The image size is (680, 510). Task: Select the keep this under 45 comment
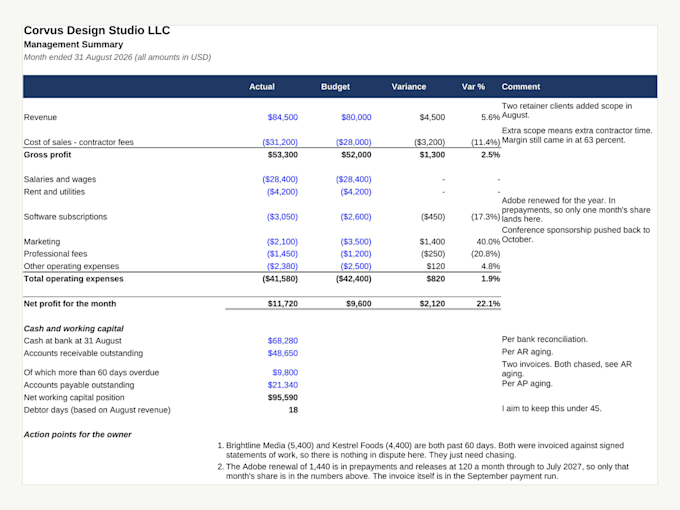click(x=552, y=409)
